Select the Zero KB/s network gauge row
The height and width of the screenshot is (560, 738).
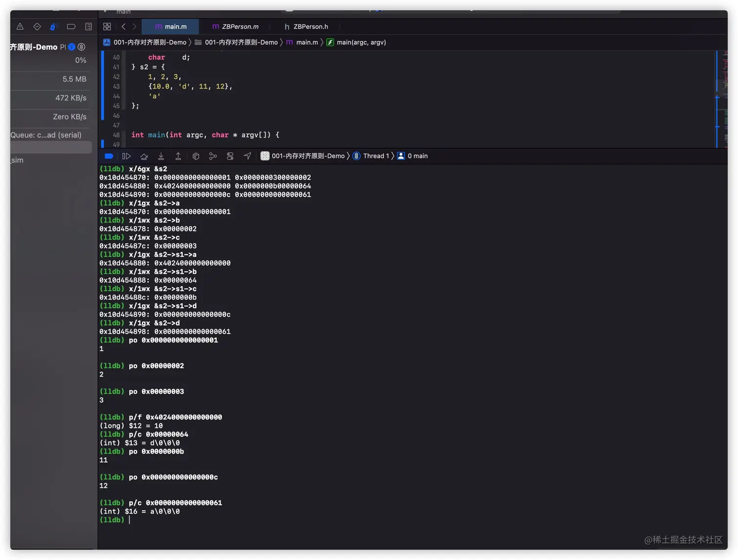tap(51, 117)
